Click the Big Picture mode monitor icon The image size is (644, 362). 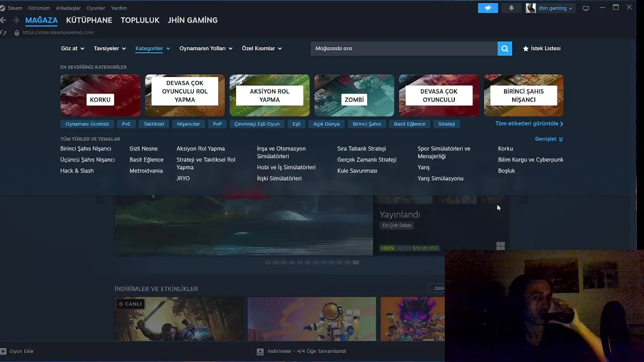[586, 8]
